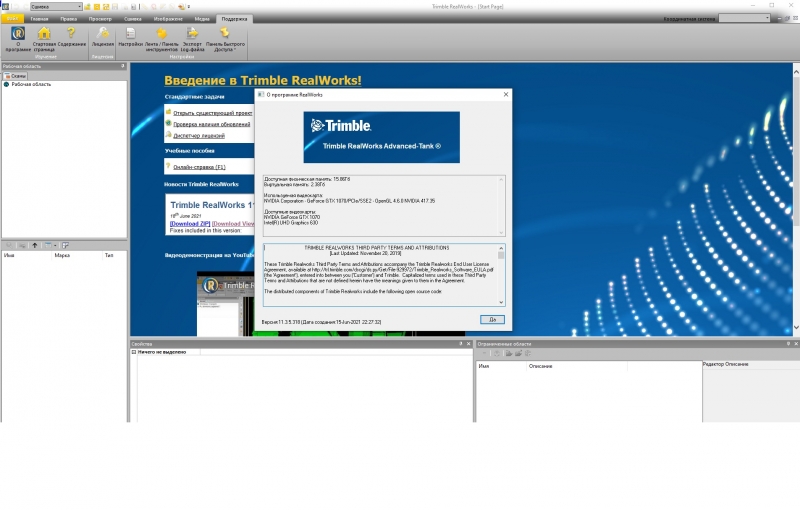800x510 pixels.
Task: Click start page vertical scrollbar up arrow
Action: (796, 72)
